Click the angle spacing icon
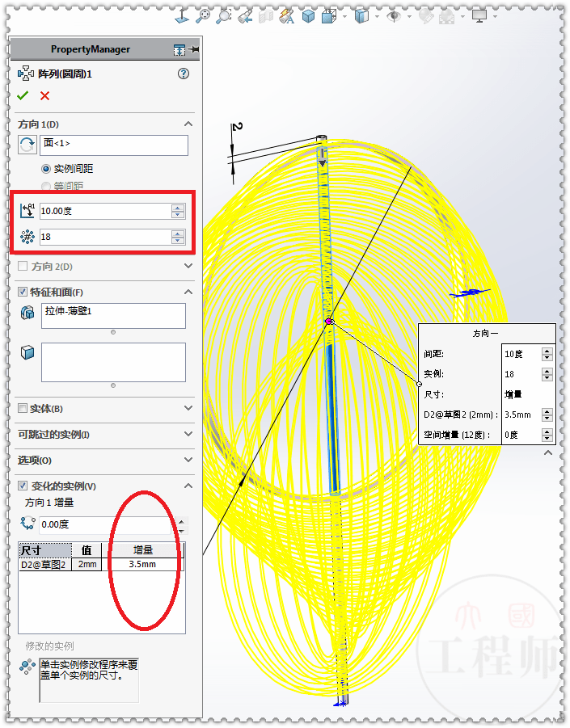The height and width of the screenshot is (728, 570). click(27, 211)
